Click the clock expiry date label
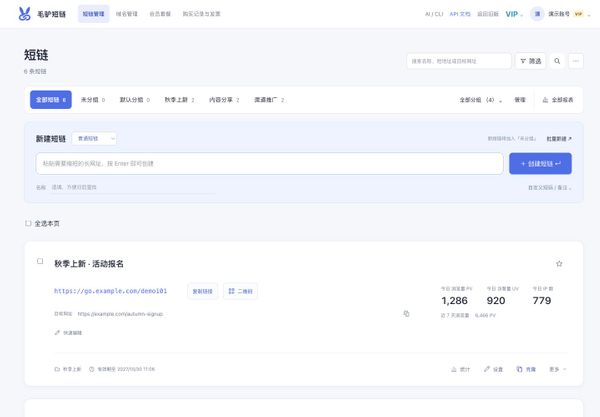Viewport: 600px width, 417px height. 122,369
